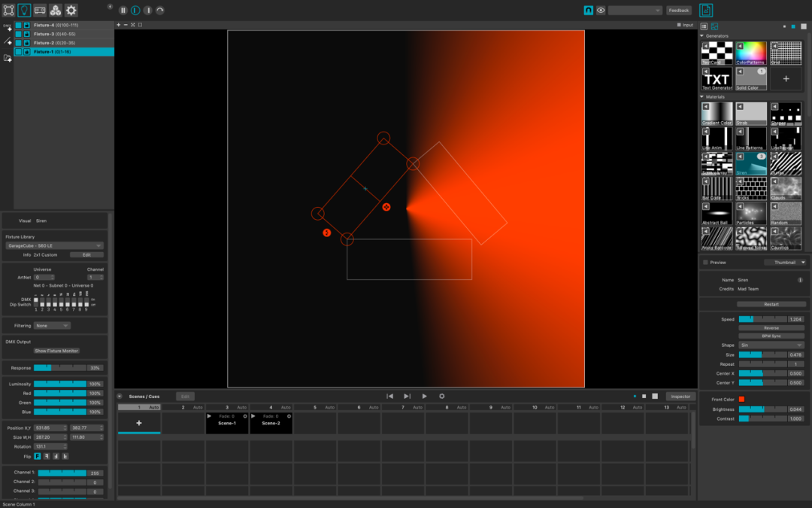Enable the Preview checkbox
The image size is (812, 508).
coord(705,263)
